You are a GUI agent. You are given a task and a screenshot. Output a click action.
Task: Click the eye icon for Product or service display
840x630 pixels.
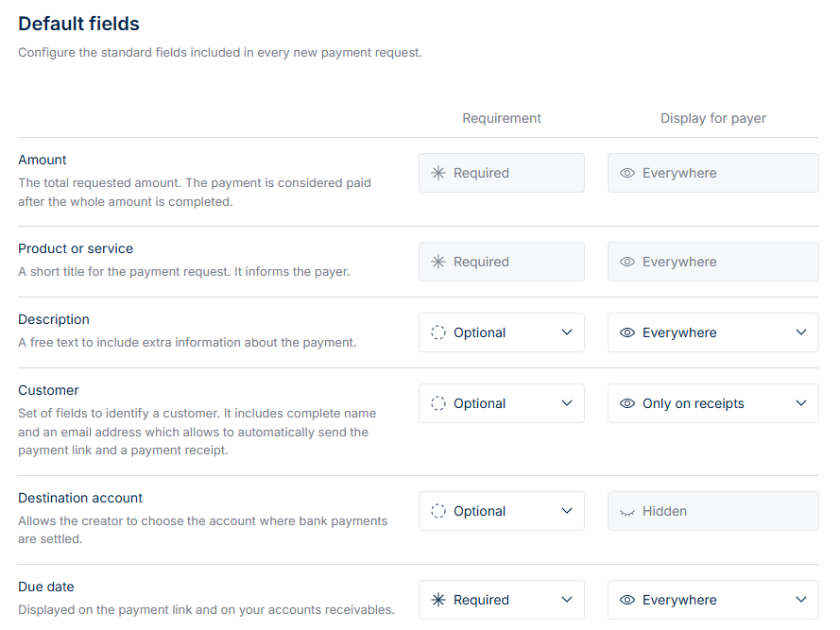coord(627,262)
